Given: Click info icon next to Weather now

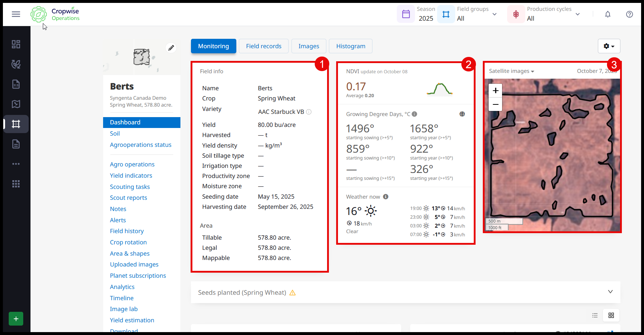Looking at the screenshot, I should pyautogui.click(x=386, y=197).
